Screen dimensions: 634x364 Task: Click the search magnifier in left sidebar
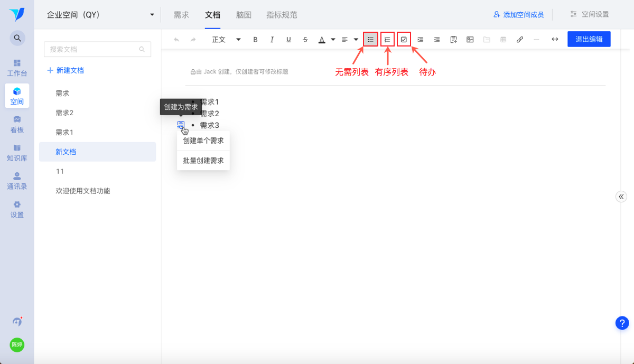click(x=17, y=38)
